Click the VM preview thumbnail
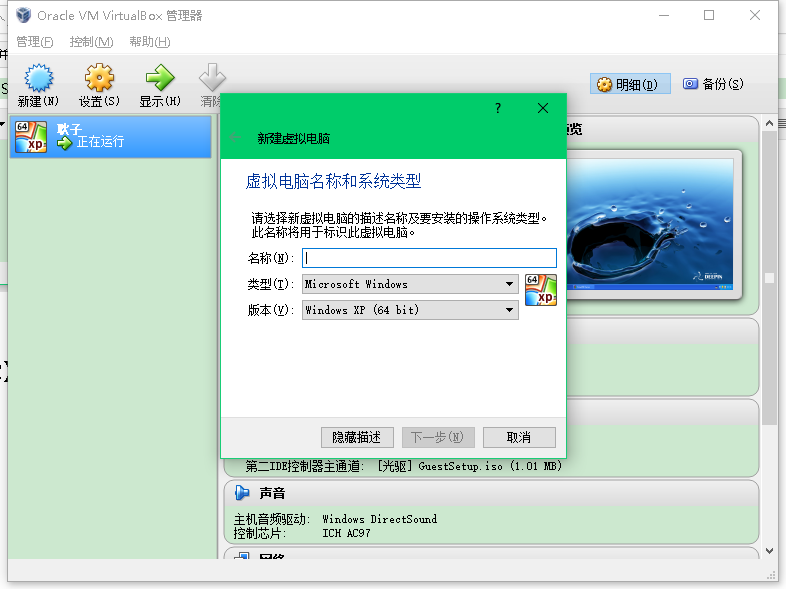 coord(650,224)
